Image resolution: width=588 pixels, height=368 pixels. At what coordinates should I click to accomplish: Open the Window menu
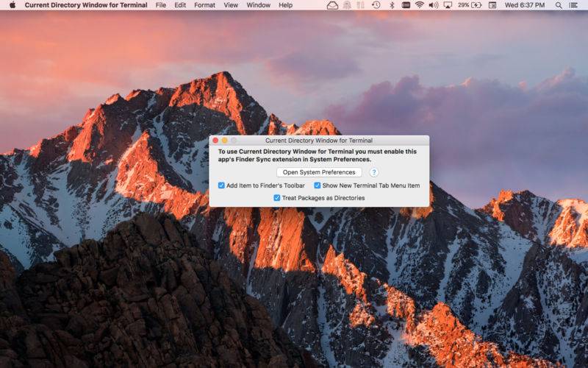point(259,5)
